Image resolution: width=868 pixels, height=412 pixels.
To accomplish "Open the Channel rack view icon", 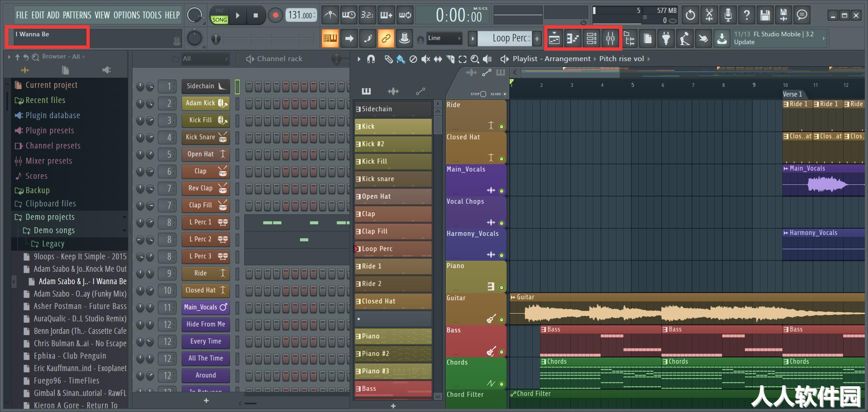I will [x=592, y=39].
